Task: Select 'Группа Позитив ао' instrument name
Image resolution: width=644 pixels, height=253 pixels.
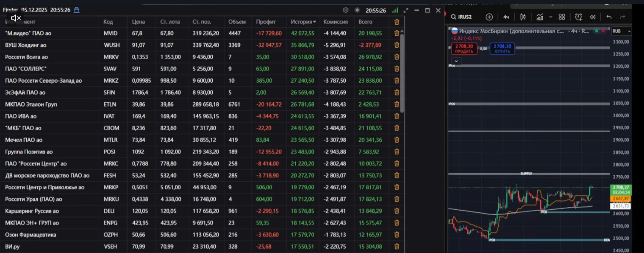Action: 29,152
